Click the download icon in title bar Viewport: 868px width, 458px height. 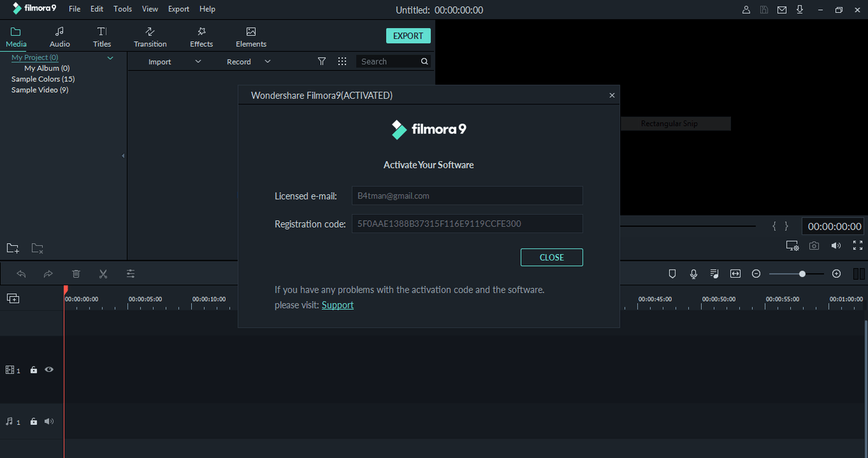800,9
